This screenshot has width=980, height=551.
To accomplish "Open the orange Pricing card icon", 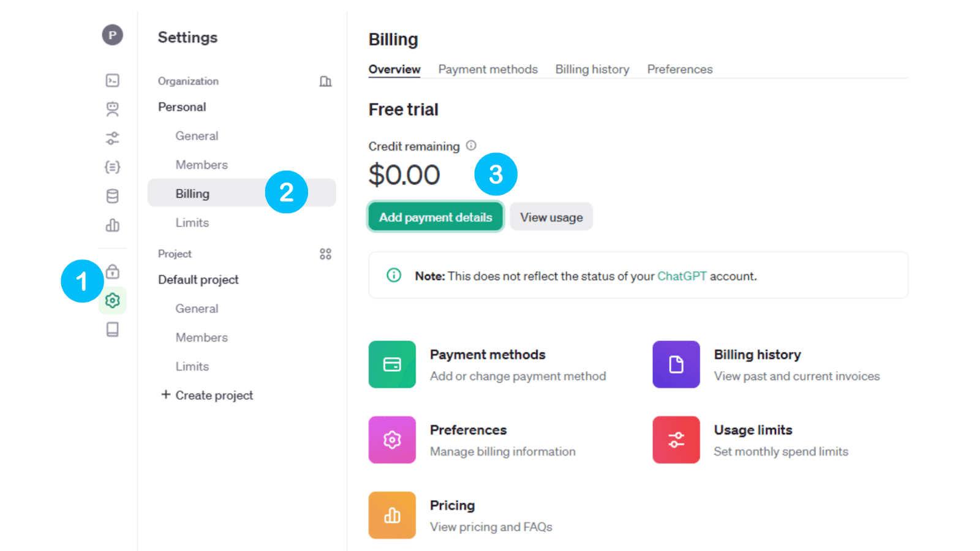I will pyautogui.click(x=392, y=515).
